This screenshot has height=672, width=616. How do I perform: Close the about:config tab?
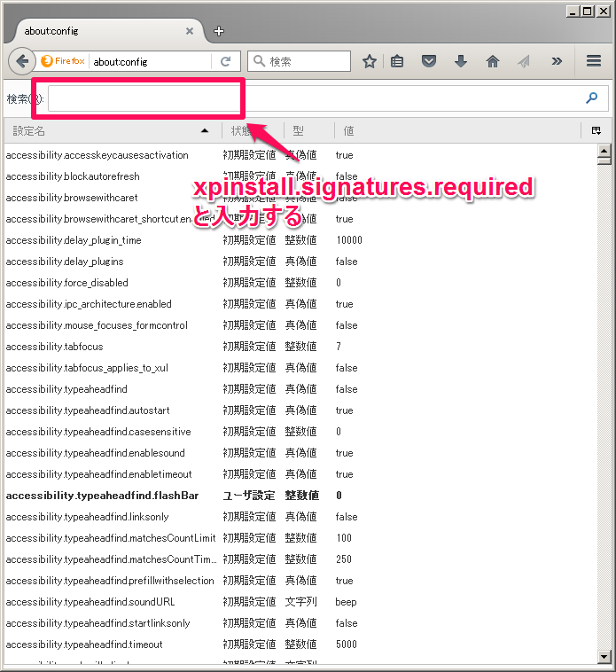click(x=190, y=31)
